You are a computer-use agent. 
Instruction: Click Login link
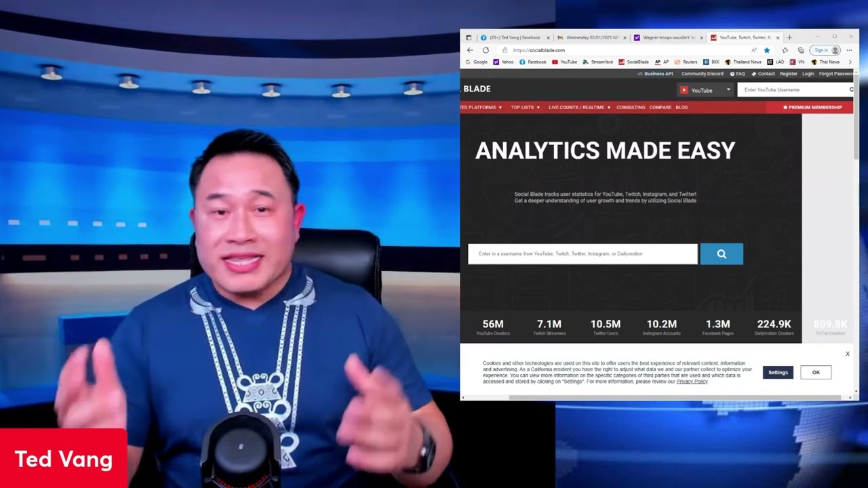coord(808,74)
